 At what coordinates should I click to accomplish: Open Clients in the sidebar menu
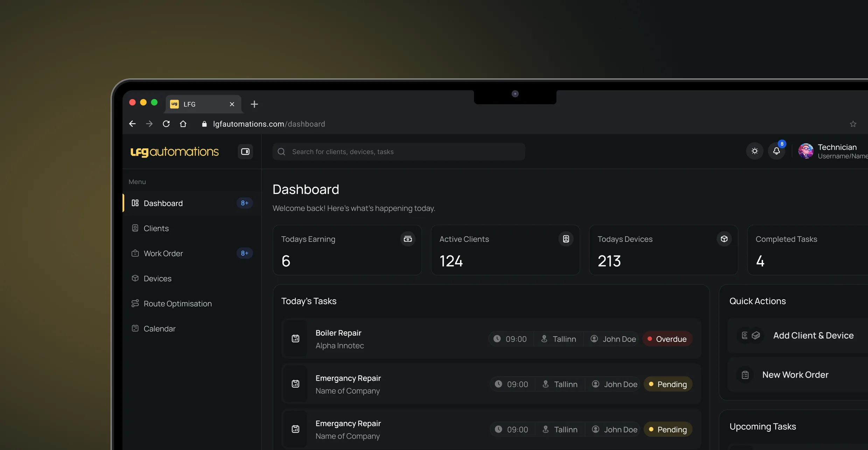[156, 228]
